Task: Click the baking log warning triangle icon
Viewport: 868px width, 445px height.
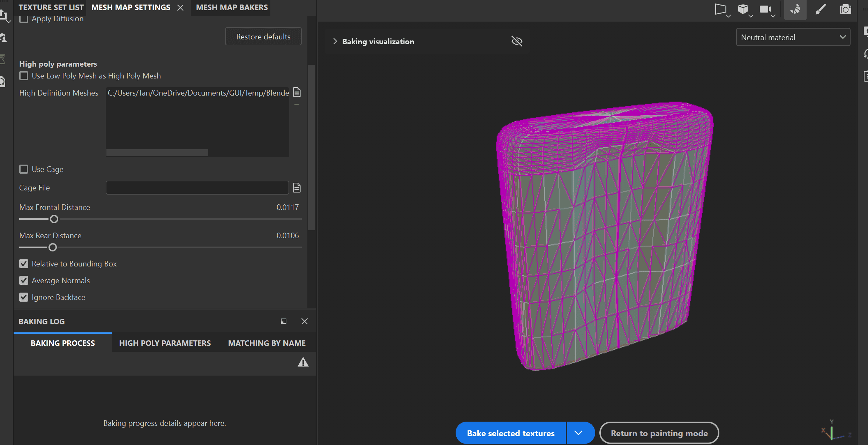Action: (303, 362)
